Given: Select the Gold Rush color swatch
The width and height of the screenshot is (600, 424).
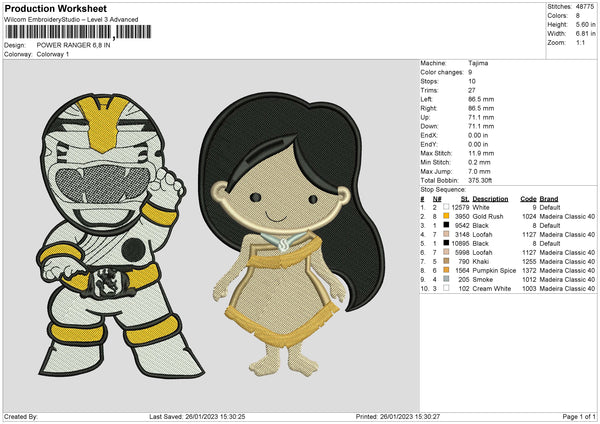Looking at the screenshot, I should pos(446,216).
